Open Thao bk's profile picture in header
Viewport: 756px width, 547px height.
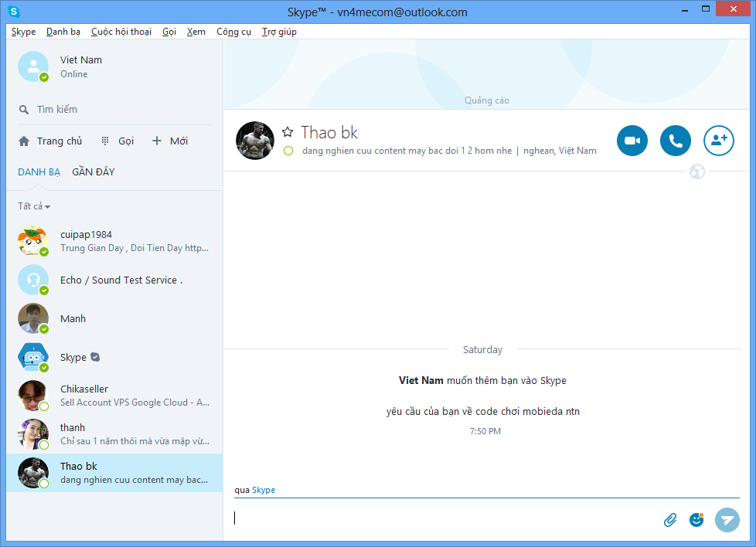point(255,141)
